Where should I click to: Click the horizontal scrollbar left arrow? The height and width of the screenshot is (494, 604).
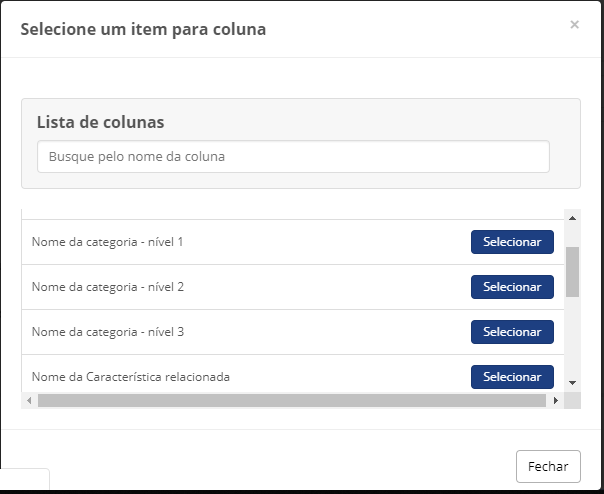pyautogui.click(x=29, y=400)
